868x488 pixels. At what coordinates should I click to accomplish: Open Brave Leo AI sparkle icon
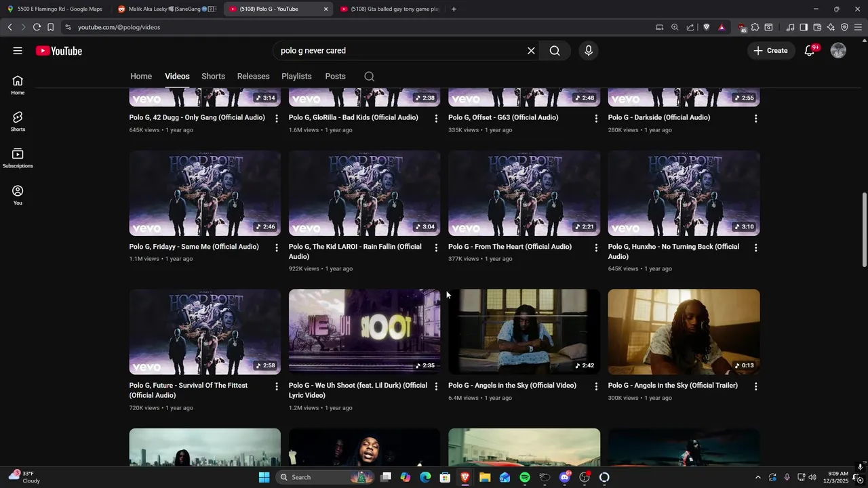coord(831,27)
